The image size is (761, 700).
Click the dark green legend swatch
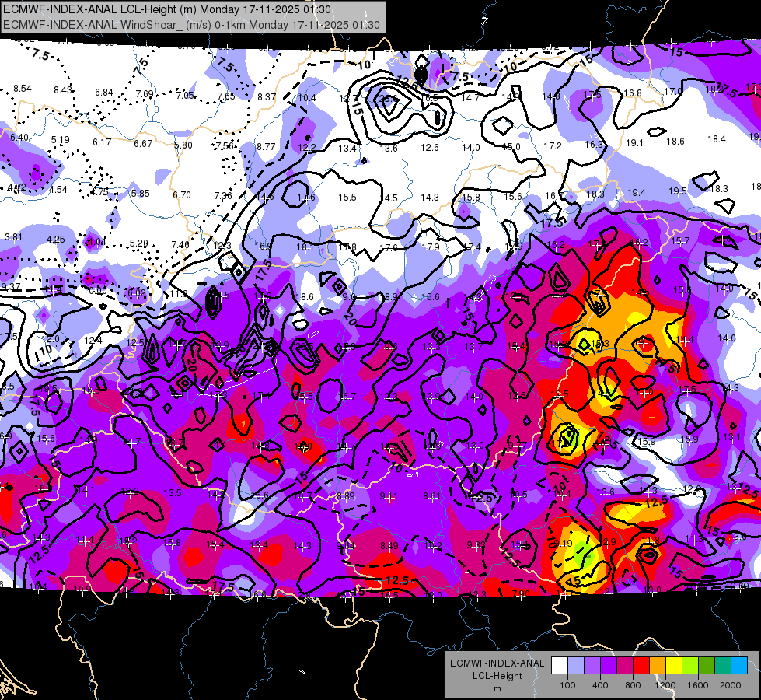[x=706, y=666]
